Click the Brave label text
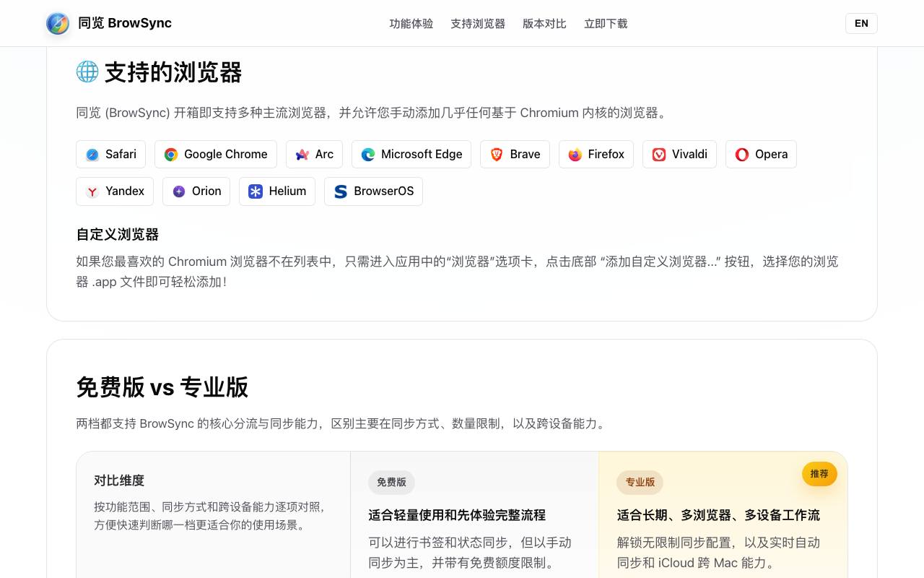Viewport: 924px width, 578px height. coord(525,154)
